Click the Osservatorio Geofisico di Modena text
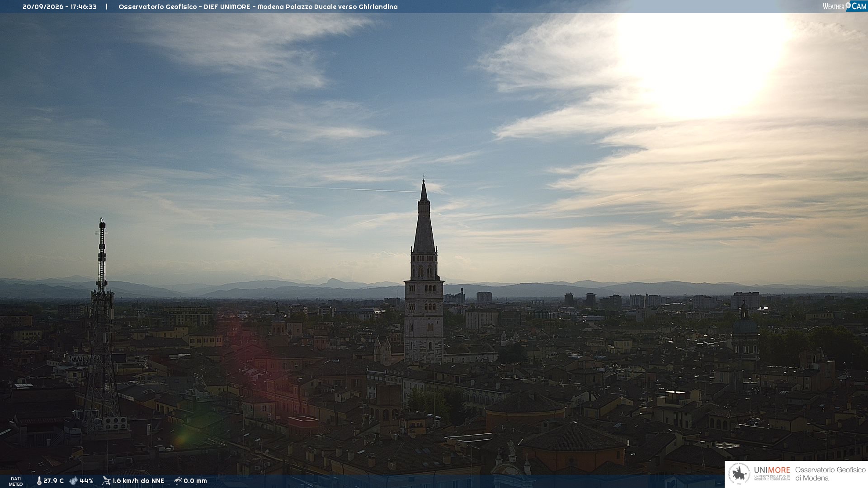The height and width of the screenshot is (488, 868). click(830, 474)
